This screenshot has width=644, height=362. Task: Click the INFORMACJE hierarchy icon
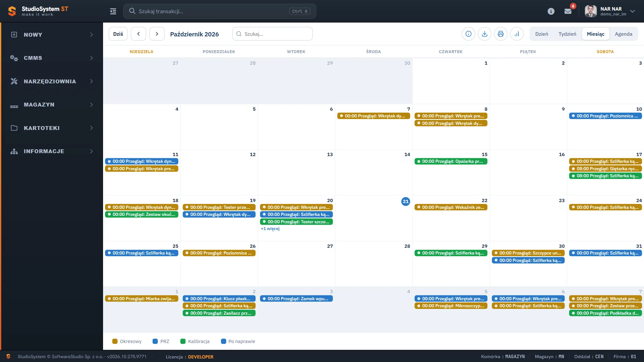coord(14,152)
